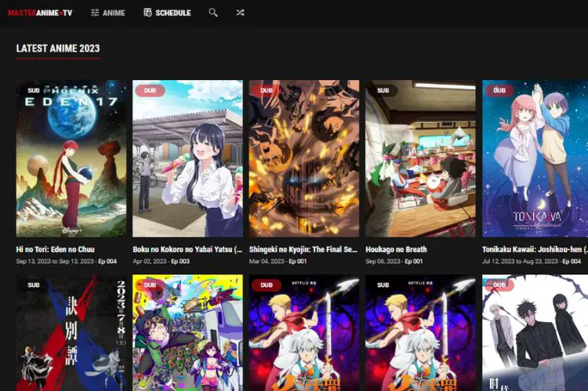This screenshot has height=391, width=588.
Task: Open the MasterAnime TV logo home link
Action: point(40,13)
